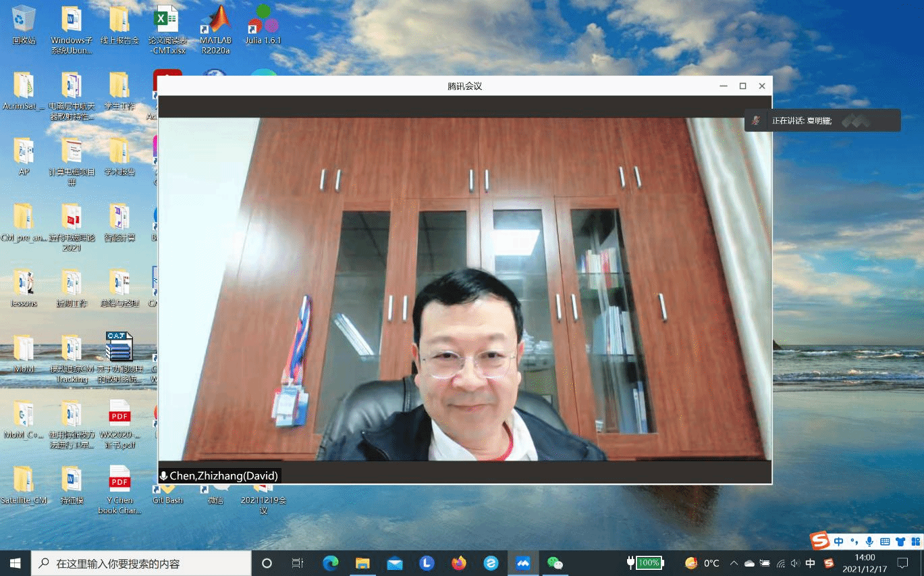This screenshot has width=924, height=576.
Task: Launch Firefox from the taskbar
Action: coord(459,562)
